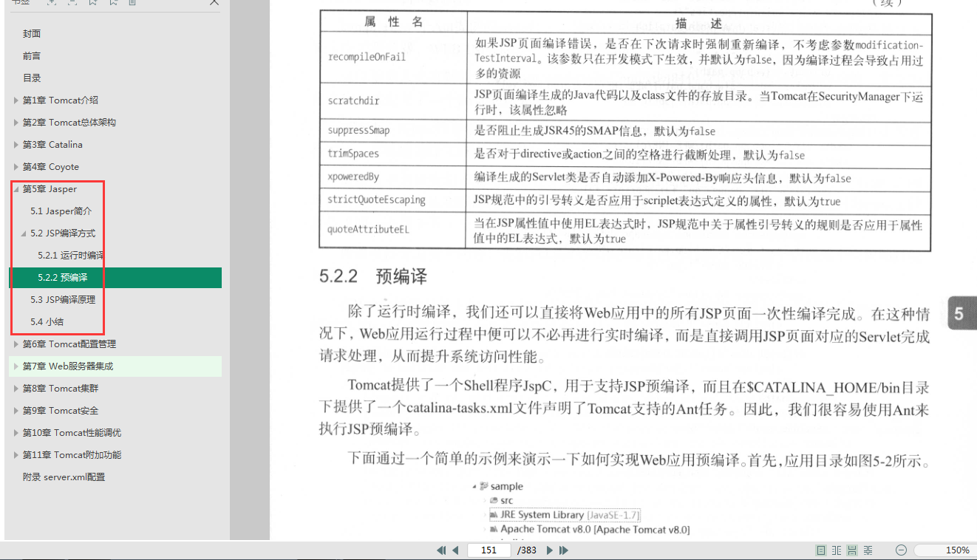Go to 第9章 Tomcat安全
This screenshot has height=560, width=977.
61,411
